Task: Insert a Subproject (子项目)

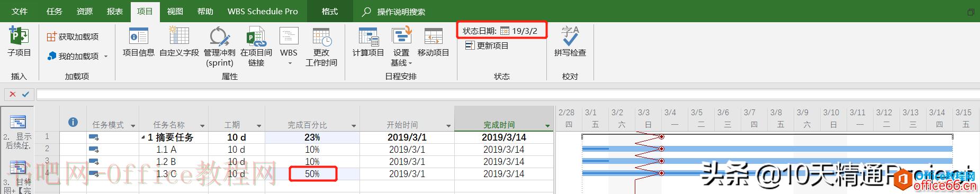Action: [19, 42]
